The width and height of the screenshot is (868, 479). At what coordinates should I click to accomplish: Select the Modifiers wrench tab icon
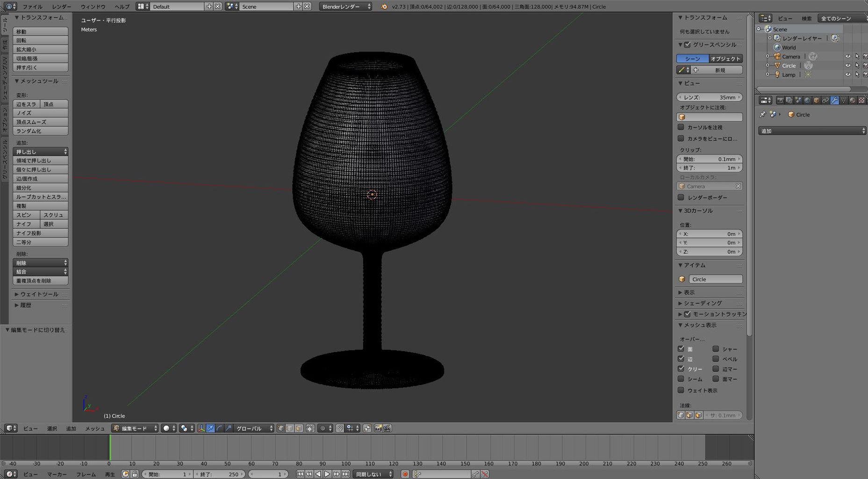(x=834, y=100)
